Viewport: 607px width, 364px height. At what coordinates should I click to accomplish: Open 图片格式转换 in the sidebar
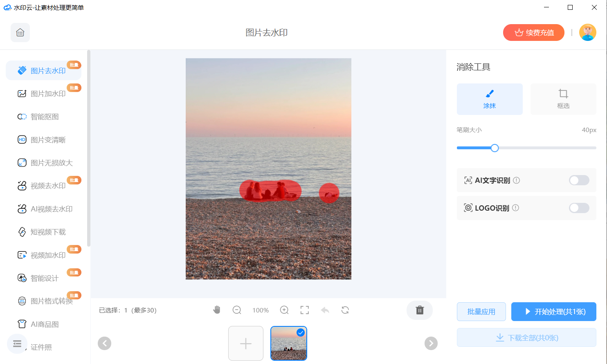click(43, 301)
